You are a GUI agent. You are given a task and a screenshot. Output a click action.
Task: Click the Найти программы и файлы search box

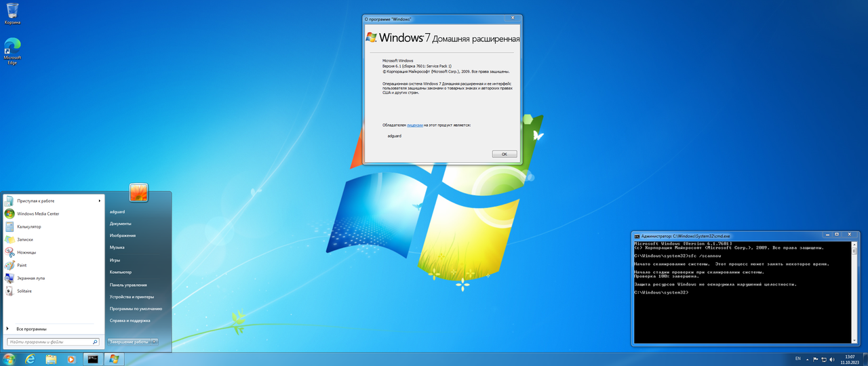(53, 342)
